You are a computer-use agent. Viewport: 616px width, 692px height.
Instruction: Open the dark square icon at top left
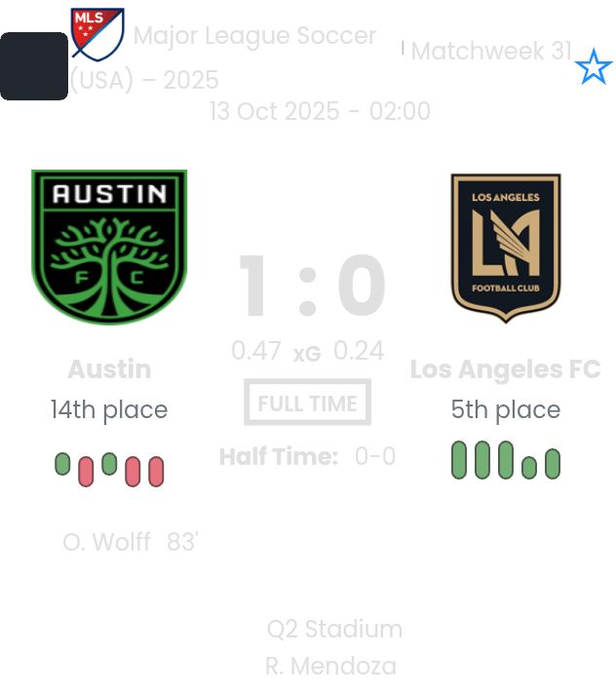click(34, 66)
